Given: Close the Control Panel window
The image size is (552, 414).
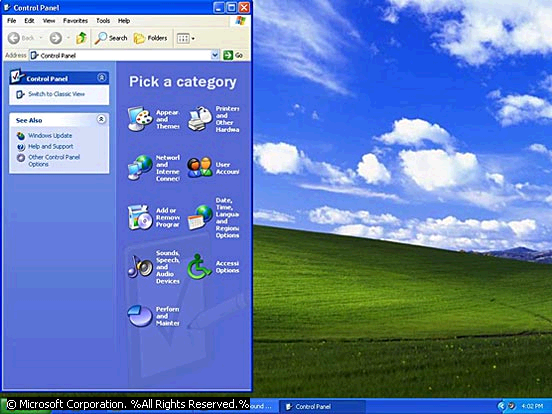Looking at the screenshot, I should (244, 7).
